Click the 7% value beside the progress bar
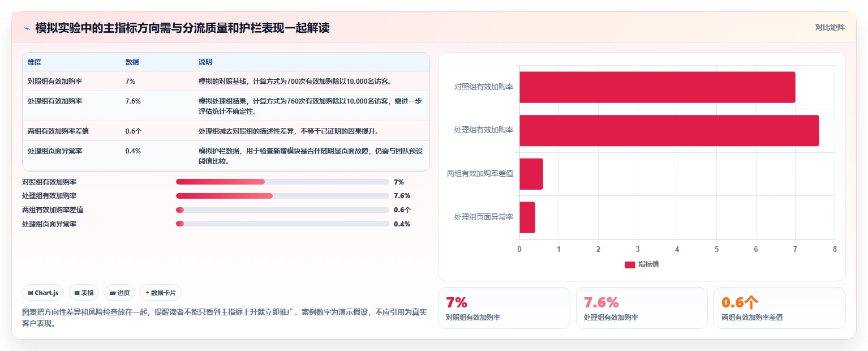 coord(399,182)
